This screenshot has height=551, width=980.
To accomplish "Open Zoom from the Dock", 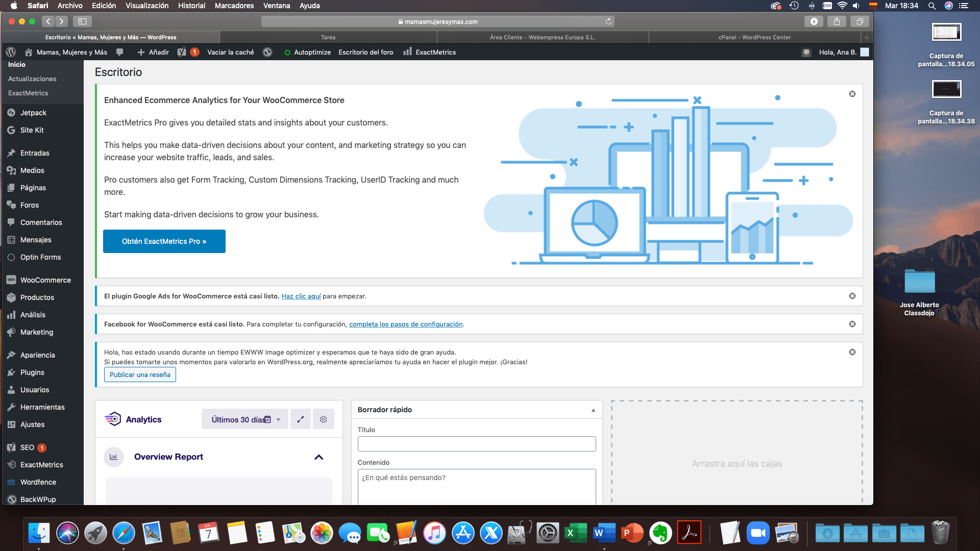I will [x=758, y=533].
